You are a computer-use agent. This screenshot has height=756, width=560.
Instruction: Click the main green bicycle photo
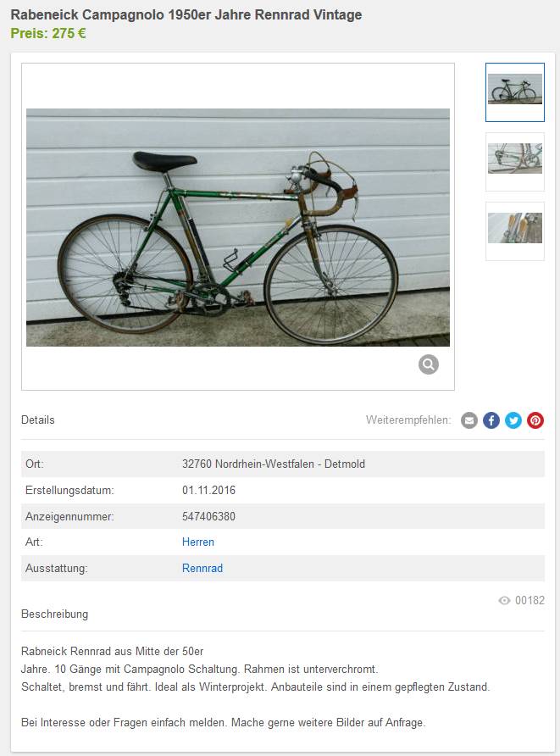tap(237, 227)
